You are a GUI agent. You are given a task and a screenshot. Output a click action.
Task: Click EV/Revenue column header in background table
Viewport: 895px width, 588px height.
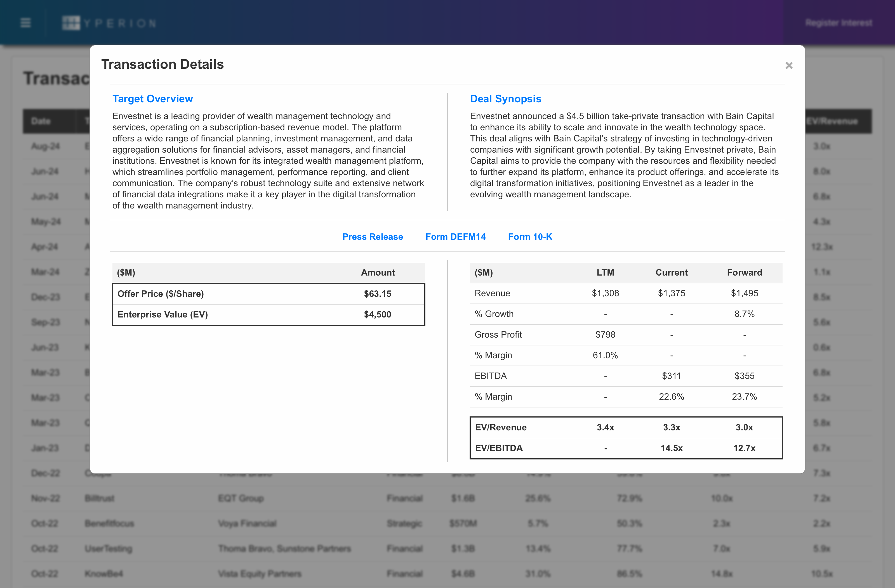click(832, 121)
